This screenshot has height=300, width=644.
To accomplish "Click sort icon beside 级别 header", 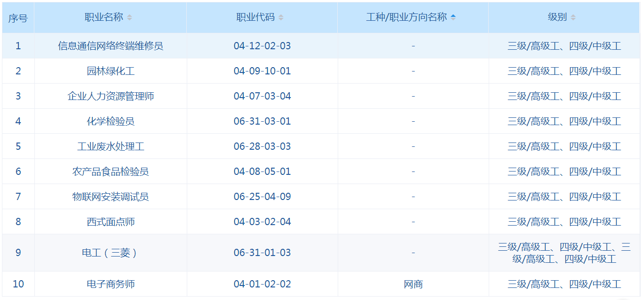I will (x=573, y=17).
